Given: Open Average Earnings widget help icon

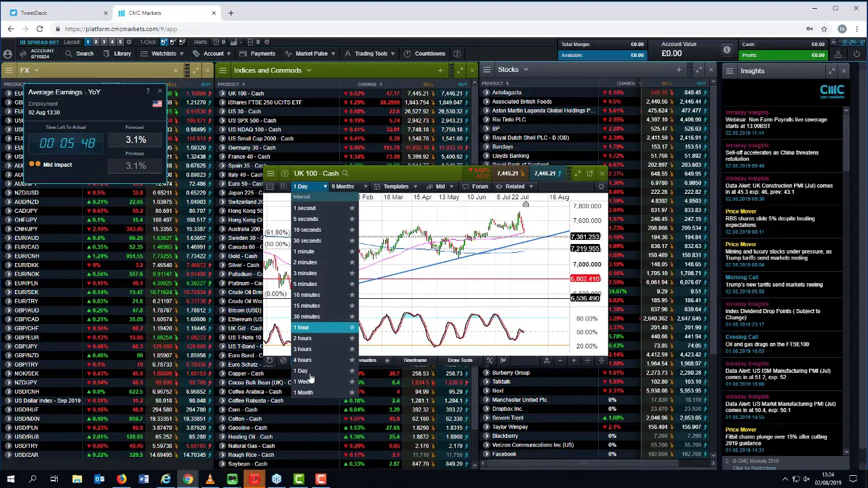Looking at the screenshot, I should point(148,91).
